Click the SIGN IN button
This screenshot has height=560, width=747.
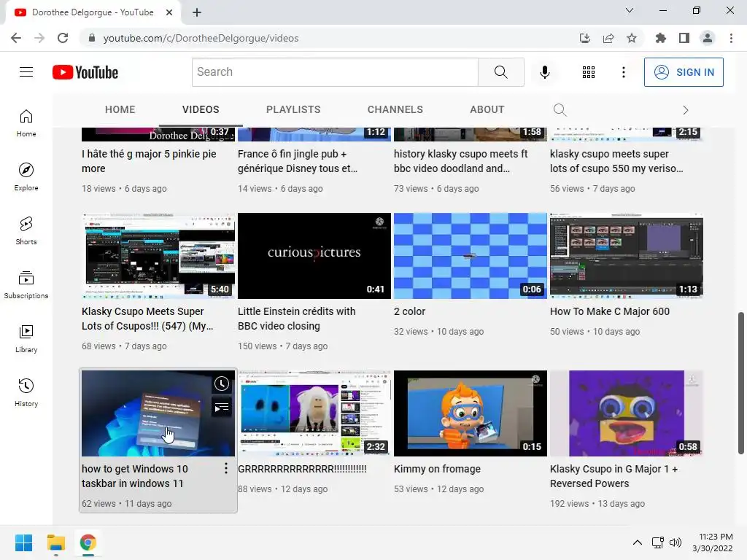(x=684, y=72)
